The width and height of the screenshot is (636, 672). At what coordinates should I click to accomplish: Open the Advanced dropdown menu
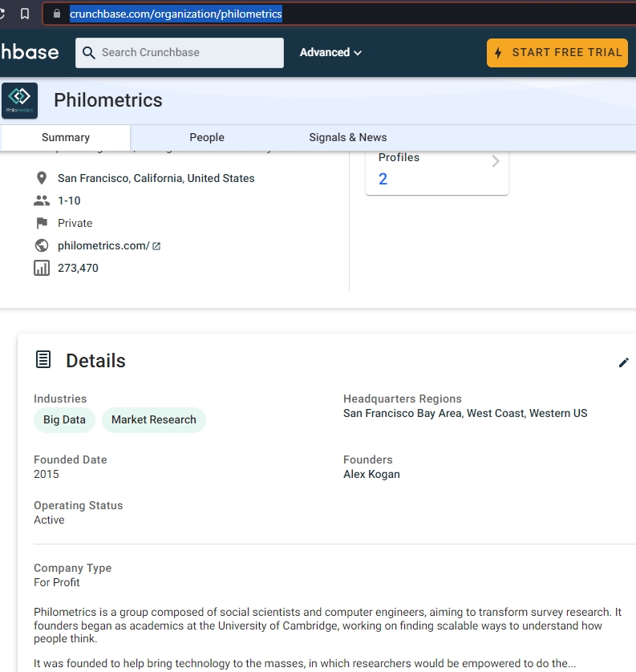tap(330, 52)
